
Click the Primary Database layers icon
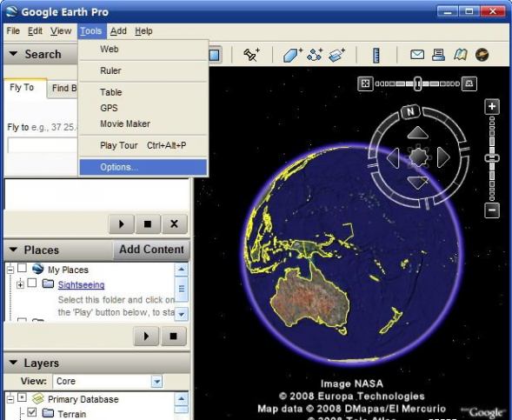(38, 398)
